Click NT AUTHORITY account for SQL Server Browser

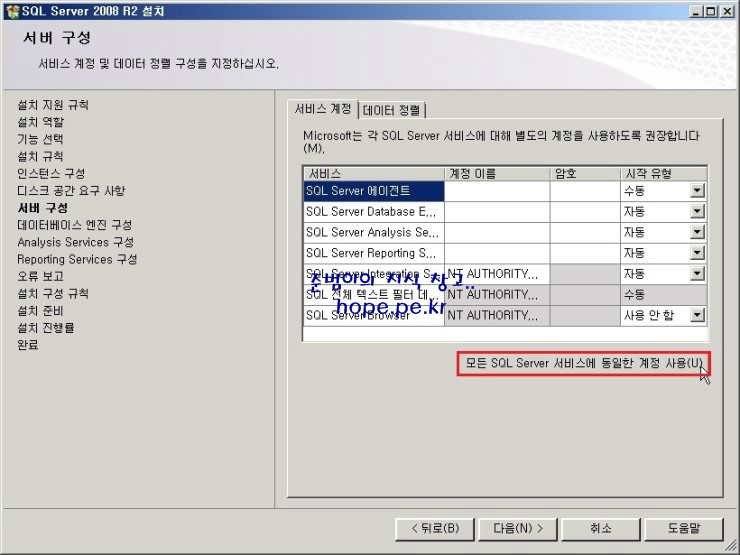[497, 315]
